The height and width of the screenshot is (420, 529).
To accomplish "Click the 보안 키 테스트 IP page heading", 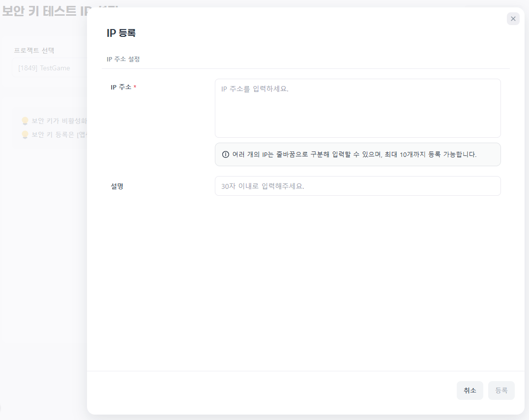I will coord(44,11).
